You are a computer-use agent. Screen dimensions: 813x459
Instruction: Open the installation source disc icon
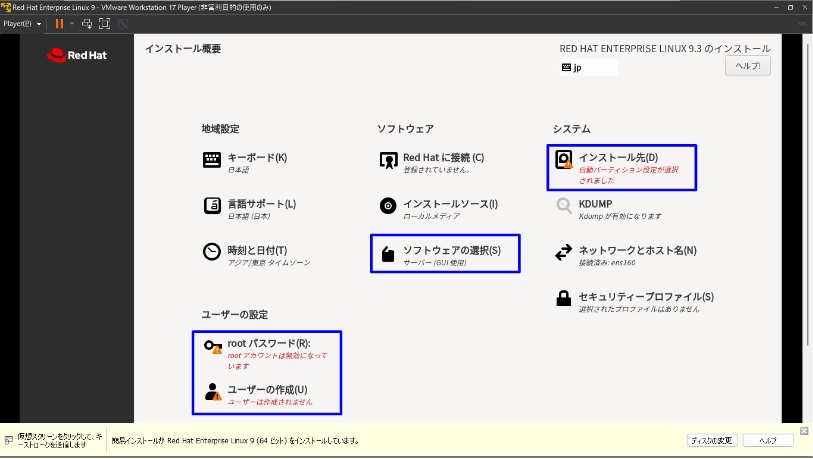click(x=388, y=206)
